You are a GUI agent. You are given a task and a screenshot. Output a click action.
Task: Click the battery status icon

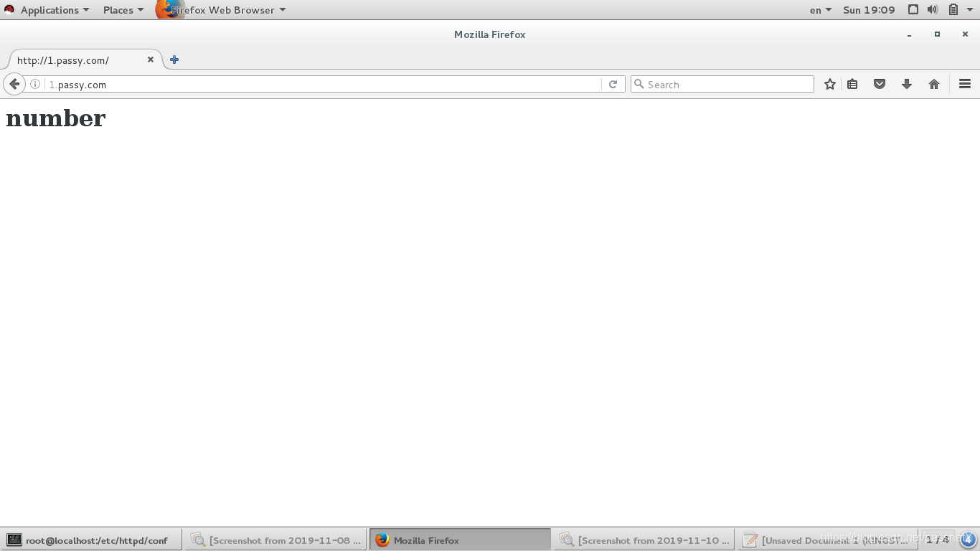click(953, 10)
